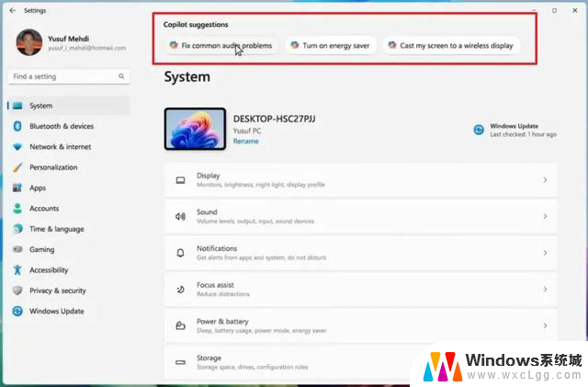The height and width of the screenshot is (387, 588).
Task: Click the Bluetooth & devices icon
Action: click(17, 126)
